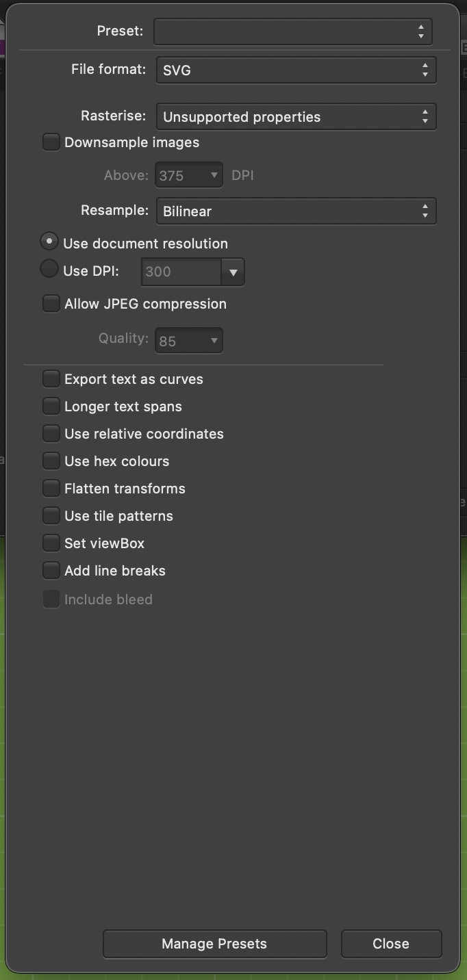Click the Preset stepper arrows
The image size is (467, 980).
[422, 31]
